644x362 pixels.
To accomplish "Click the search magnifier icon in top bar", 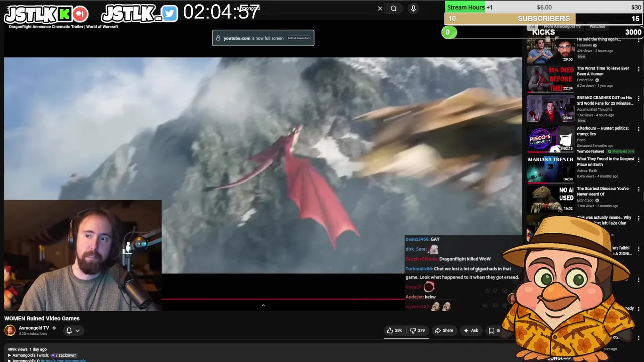I will (x=394, y=8).
